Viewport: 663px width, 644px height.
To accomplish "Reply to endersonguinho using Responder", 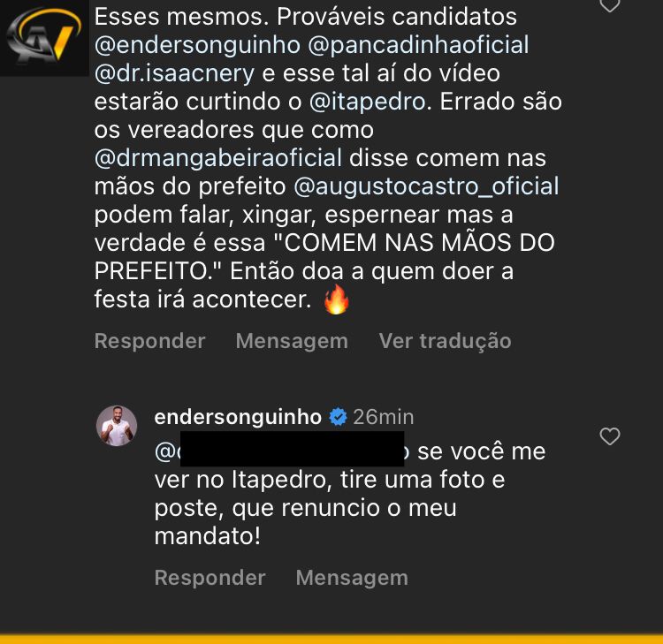I will tap(210, 578).
